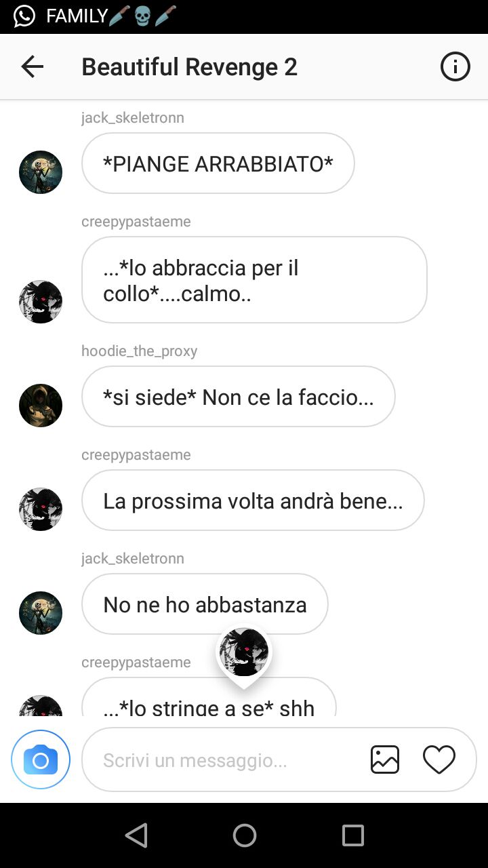Image resolution: width=488 pixels, height=868 pixels.
Task: Select the 'No ne ho abbastanza' message
Action: click(205, 604)
